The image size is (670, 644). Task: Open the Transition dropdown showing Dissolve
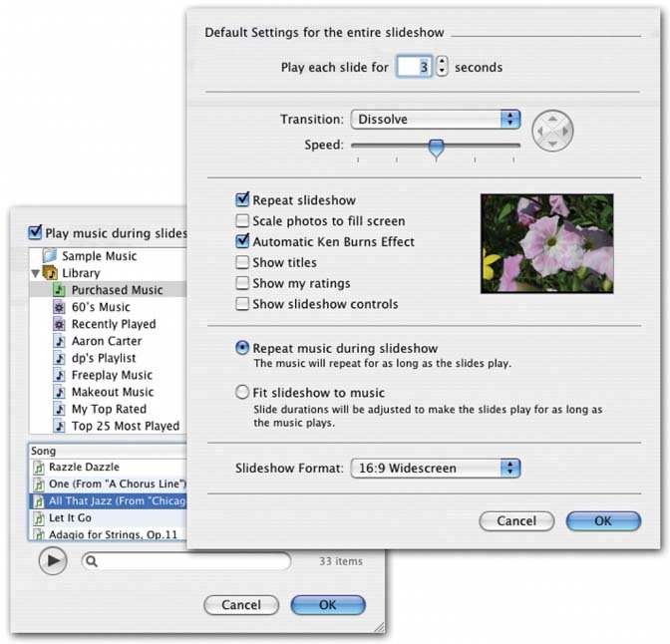click(x=436, y=120)
